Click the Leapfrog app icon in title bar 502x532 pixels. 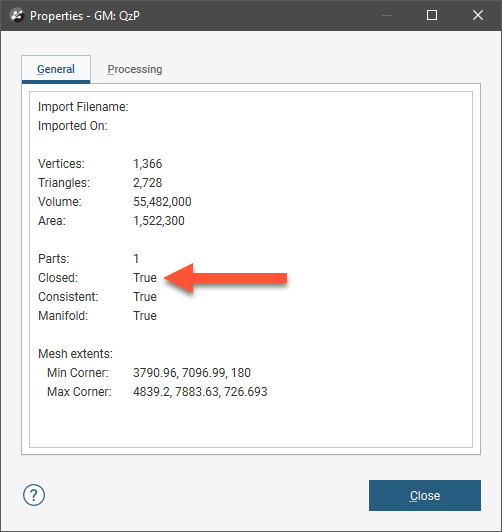point(17,16)
